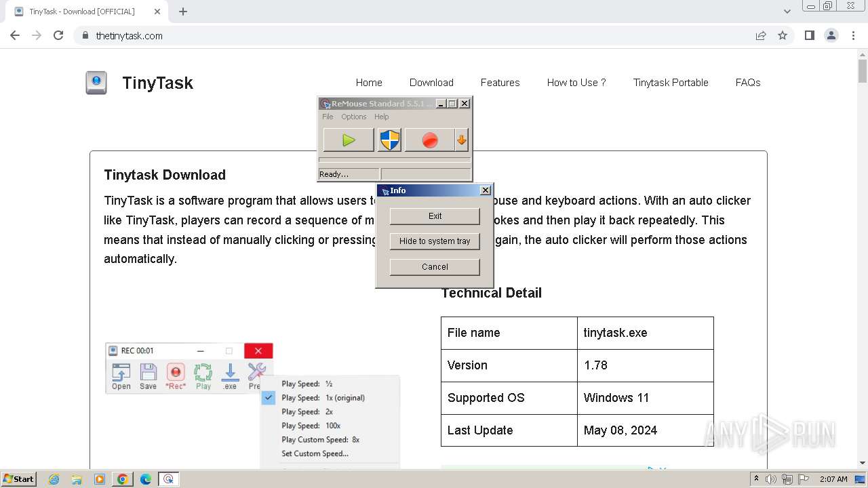
Task: Click the scrollbar down arrow
Action: (x=863, y=463)
